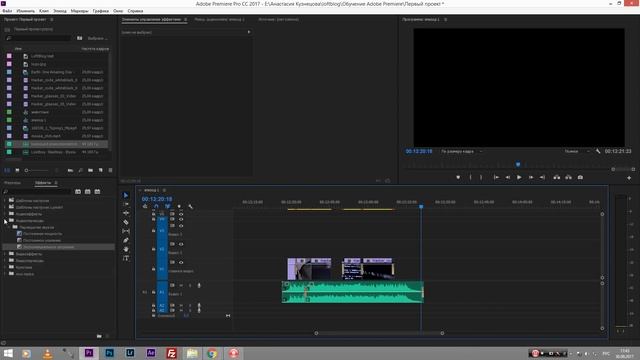Open Program monitor zoom level dropdown
This screenshot has width=640, height=360.
coord(461,151)
